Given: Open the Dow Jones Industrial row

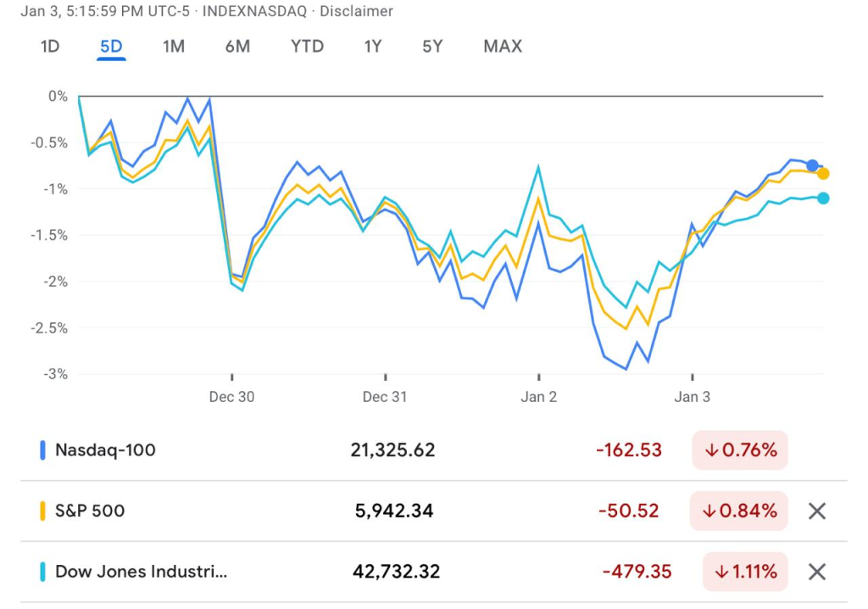Looking at the screenshot, I should (x=141, y=572).
